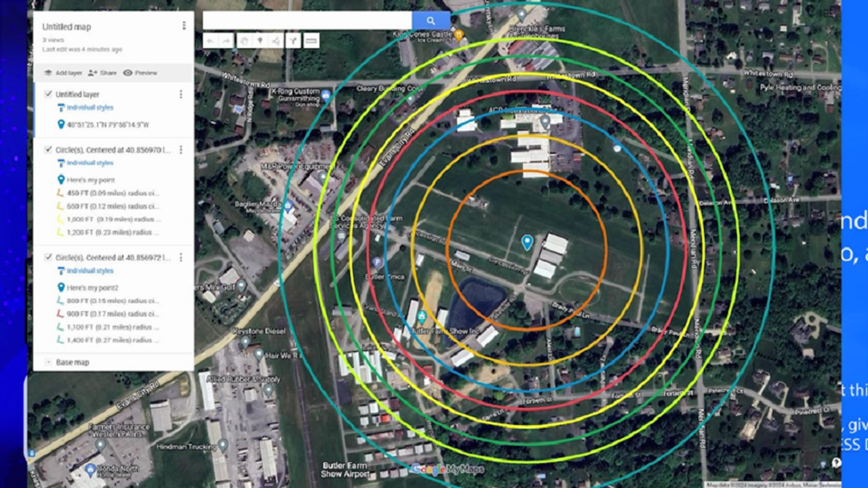
Task: Open the map Preview
Action: 140,73
